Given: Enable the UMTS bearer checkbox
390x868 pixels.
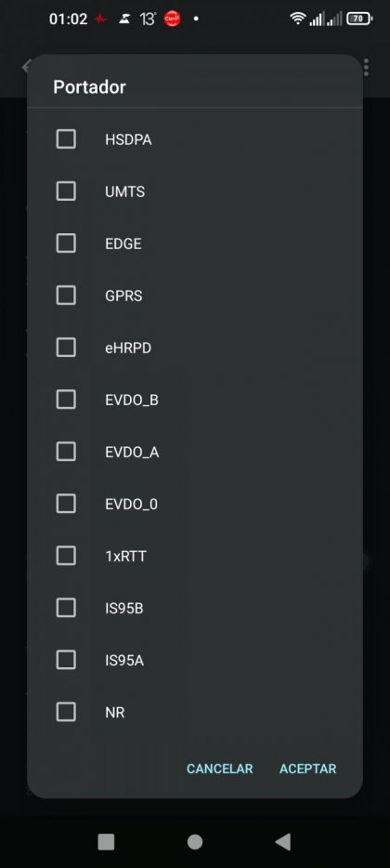Looking at the screenshot, I should [x=66, y=191].
